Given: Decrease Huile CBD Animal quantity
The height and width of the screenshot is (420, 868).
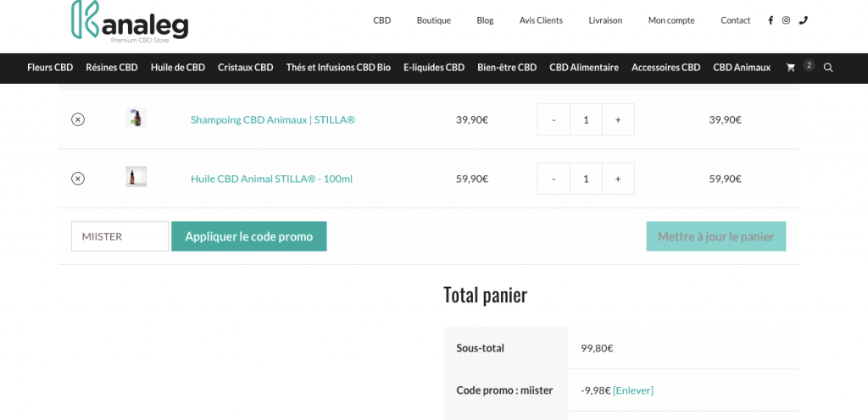Looking at the screenshot, I should click(554, 179).
